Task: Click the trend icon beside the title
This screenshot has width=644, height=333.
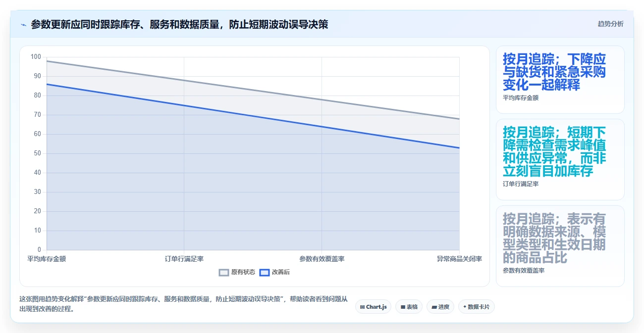Action: click(x=23, y=25)
